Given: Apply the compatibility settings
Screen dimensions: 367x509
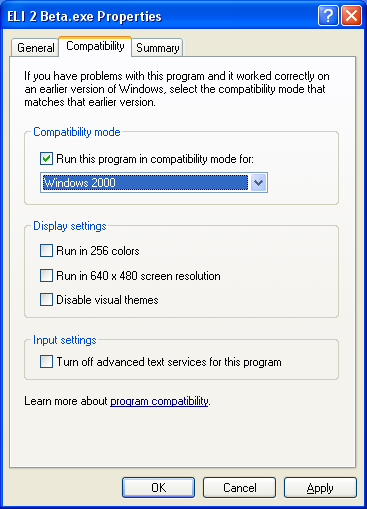Looking at the screenshot, I should pos(320,488).
